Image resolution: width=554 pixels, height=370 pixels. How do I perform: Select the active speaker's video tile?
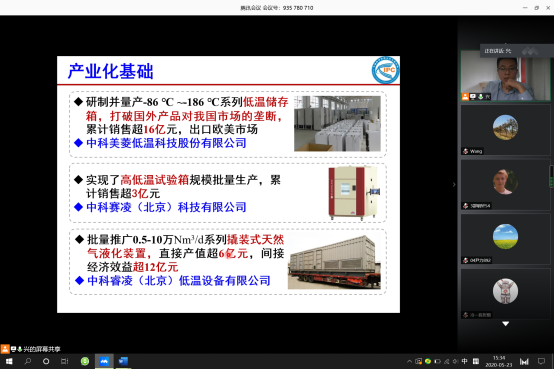[x=506, y=76]
